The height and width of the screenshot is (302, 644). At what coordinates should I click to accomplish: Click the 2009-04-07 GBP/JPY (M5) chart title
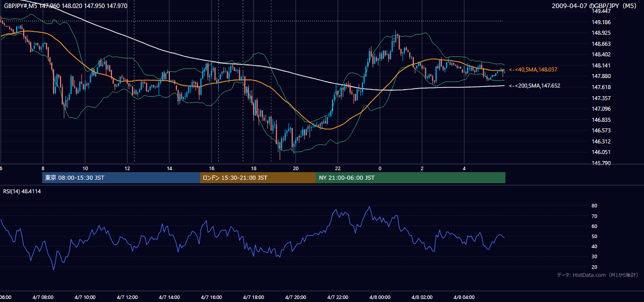click(595, 6)
